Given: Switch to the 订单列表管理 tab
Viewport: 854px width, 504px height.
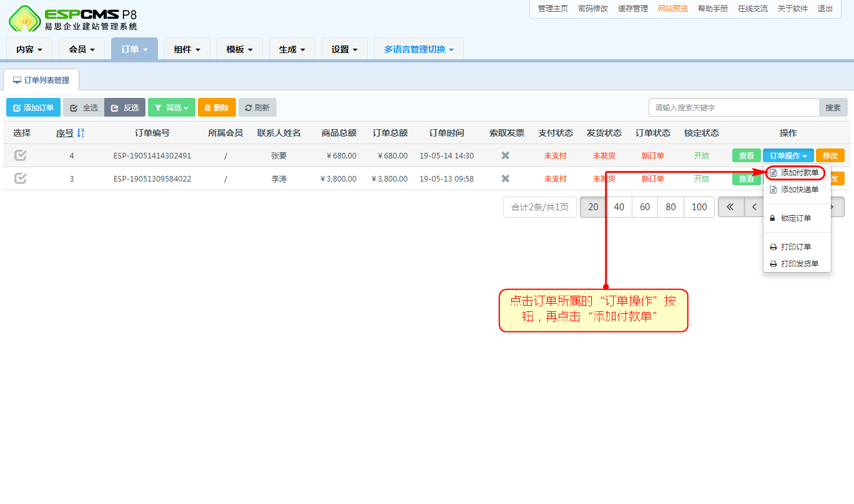Looking at the screenshot, I should point(41,80).
